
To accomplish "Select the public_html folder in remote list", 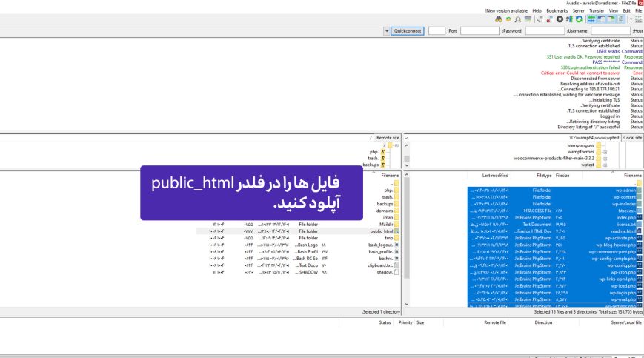I will pyautogui.click(x=381, y=231).
